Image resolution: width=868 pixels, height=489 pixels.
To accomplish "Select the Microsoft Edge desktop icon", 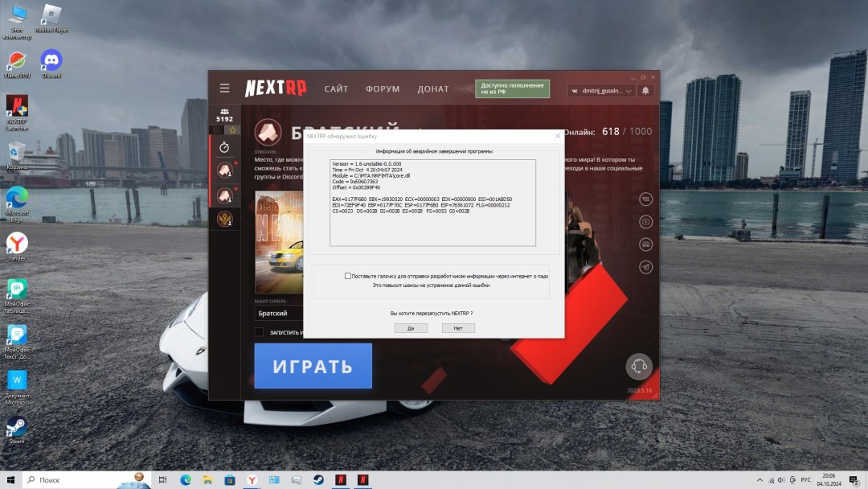I will point(17,204).
